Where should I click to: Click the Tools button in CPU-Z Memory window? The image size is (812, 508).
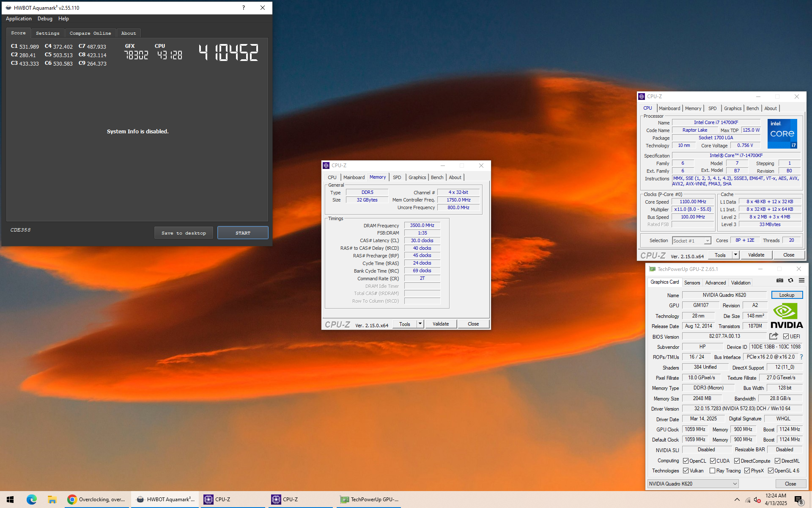(405, 324)
